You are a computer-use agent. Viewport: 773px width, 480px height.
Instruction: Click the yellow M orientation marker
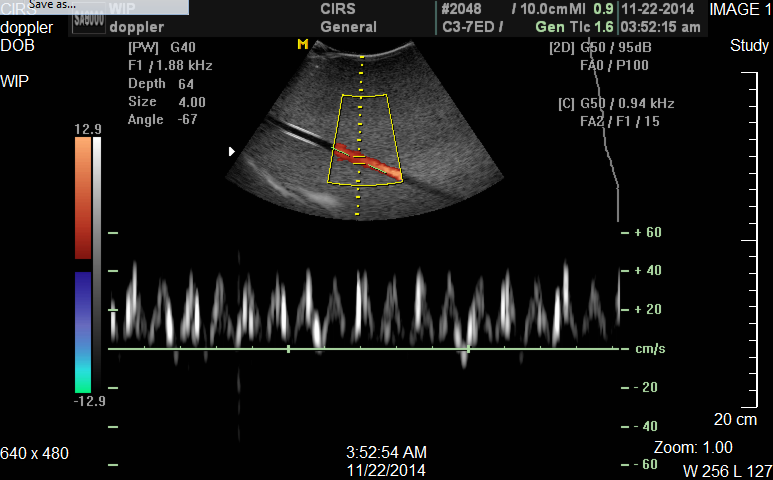pyautogui.click(x=303, y=44)
